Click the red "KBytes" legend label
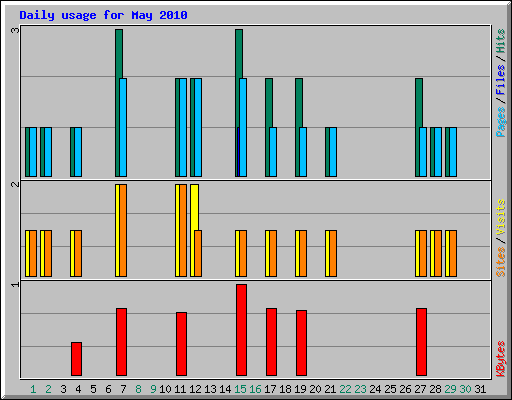512x400 pixels. [500, 359]
